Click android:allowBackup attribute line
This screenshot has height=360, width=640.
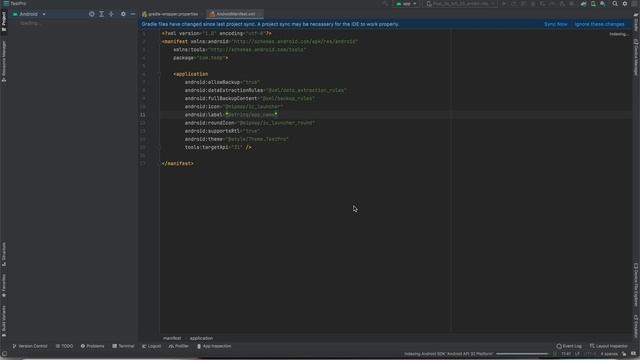tap(222, 82)
